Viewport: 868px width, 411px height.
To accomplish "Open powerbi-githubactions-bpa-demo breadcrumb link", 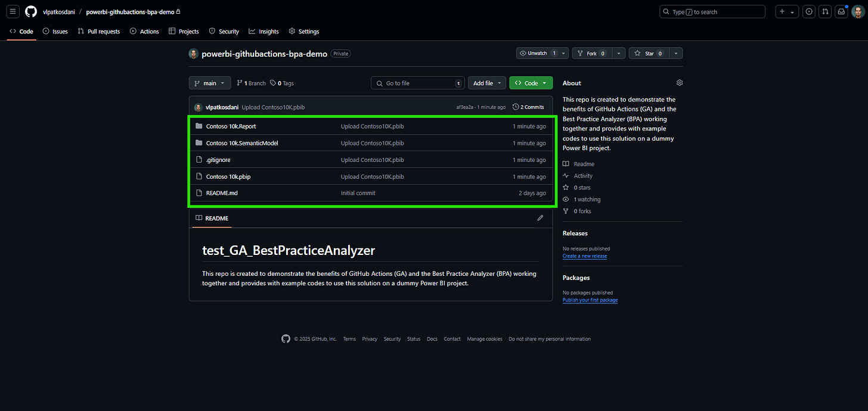I will pyautogui.click(x=130, y=12).
